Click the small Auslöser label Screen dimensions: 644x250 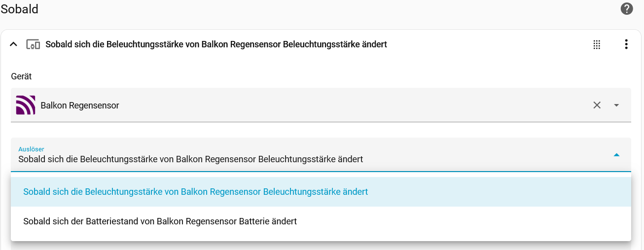(x=31, y=149)
